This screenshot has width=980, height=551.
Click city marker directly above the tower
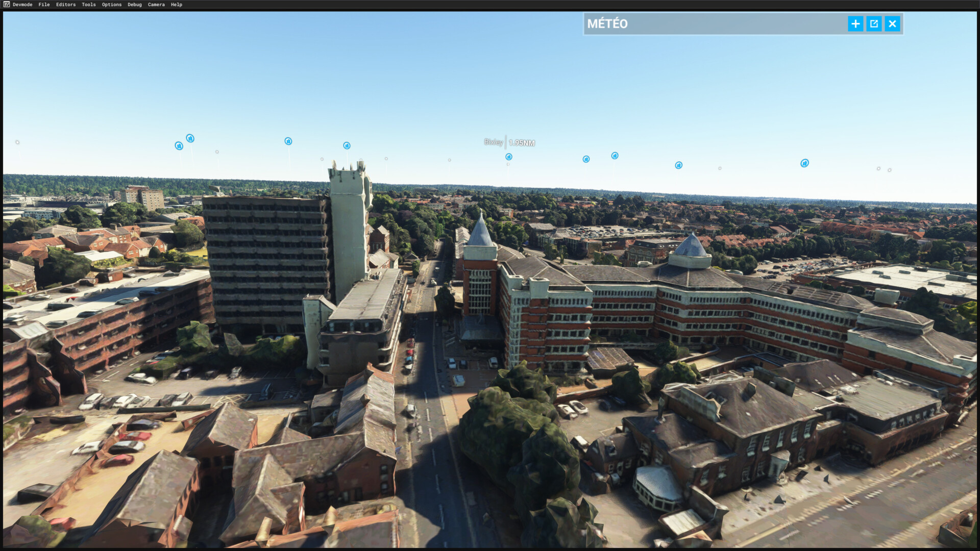pos(347,146)
